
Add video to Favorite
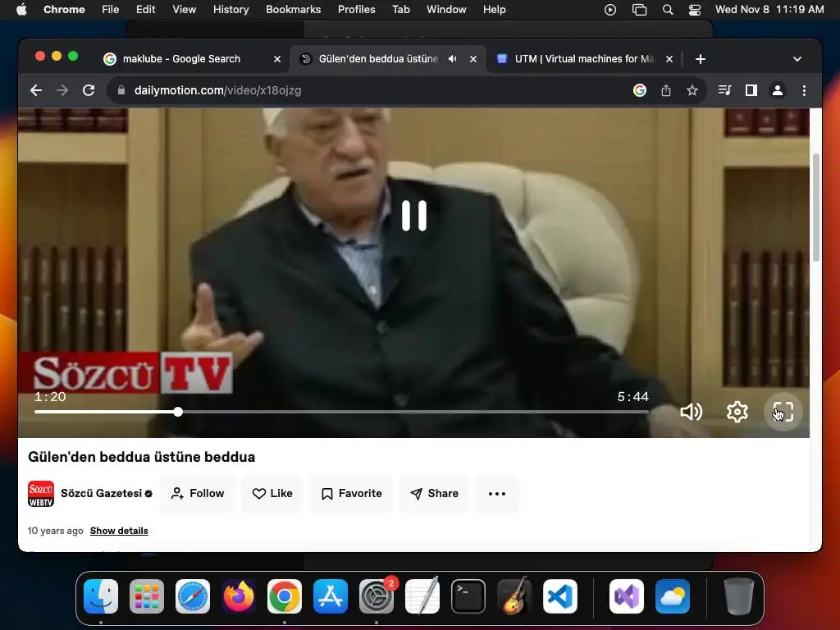point(351,493)
